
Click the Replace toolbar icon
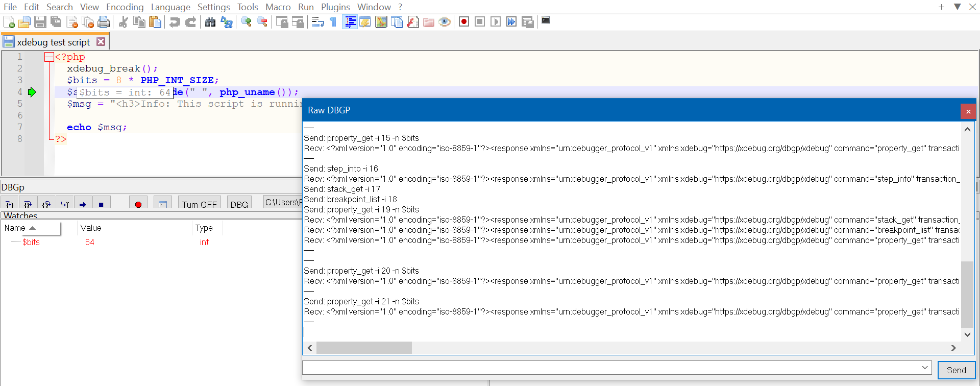(x=226, y=22)
